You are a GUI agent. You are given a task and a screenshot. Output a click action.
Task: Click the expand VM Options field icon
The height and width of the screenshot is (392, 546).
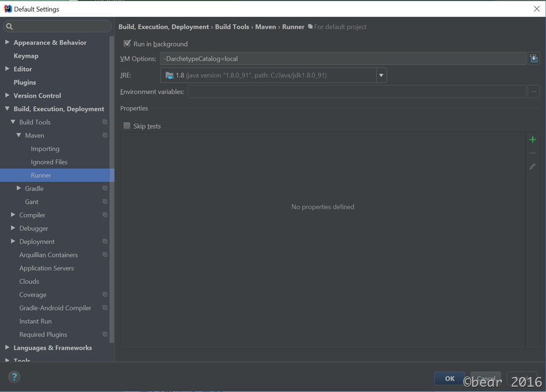click(534, 59)
